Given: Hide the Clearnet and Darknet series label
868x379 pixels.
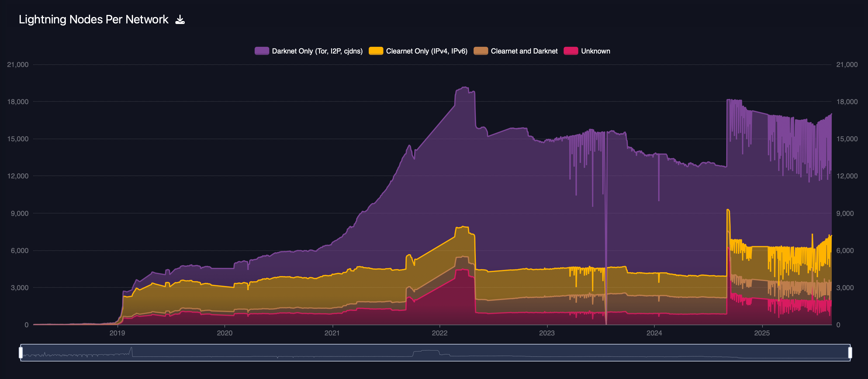Looking at the screenshot, I should (x=524, y=51).
